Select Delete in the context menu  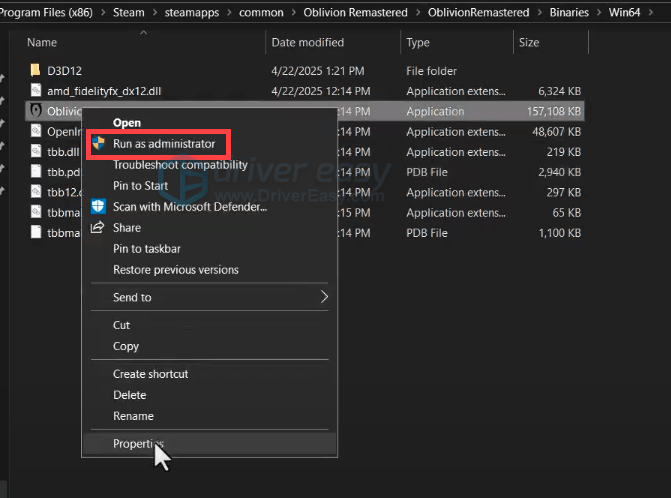point(129,395)
